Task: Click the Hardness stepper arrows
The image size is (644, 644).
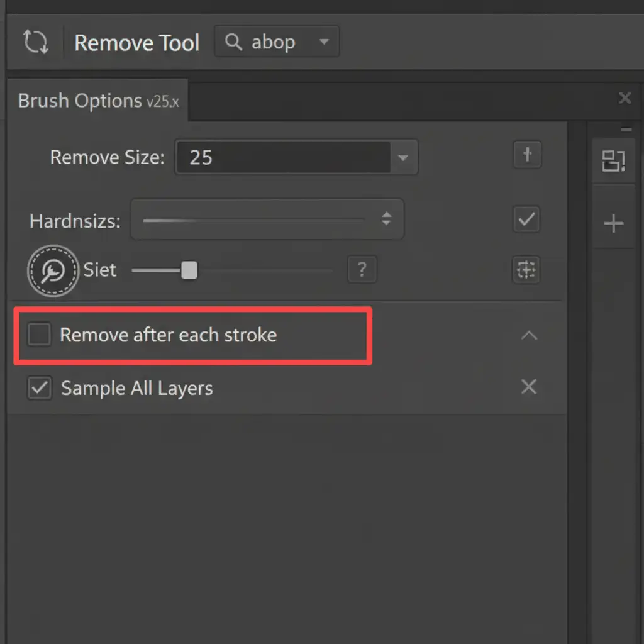Action: click(386, 219)
